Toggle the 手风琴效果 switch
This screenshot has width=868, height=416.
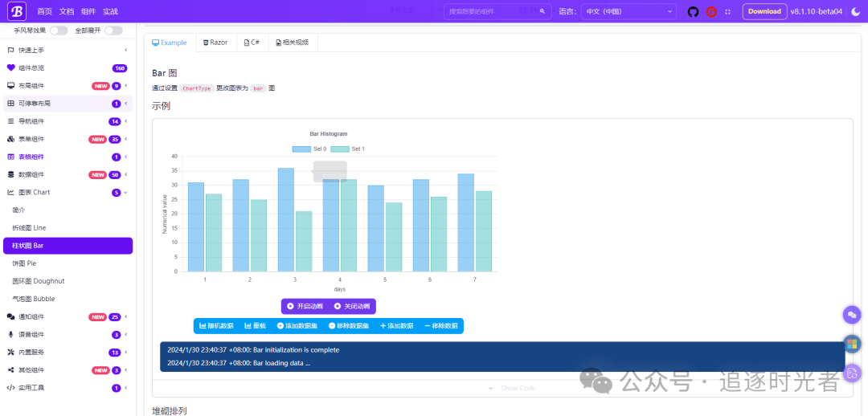(x=59, y=31)
